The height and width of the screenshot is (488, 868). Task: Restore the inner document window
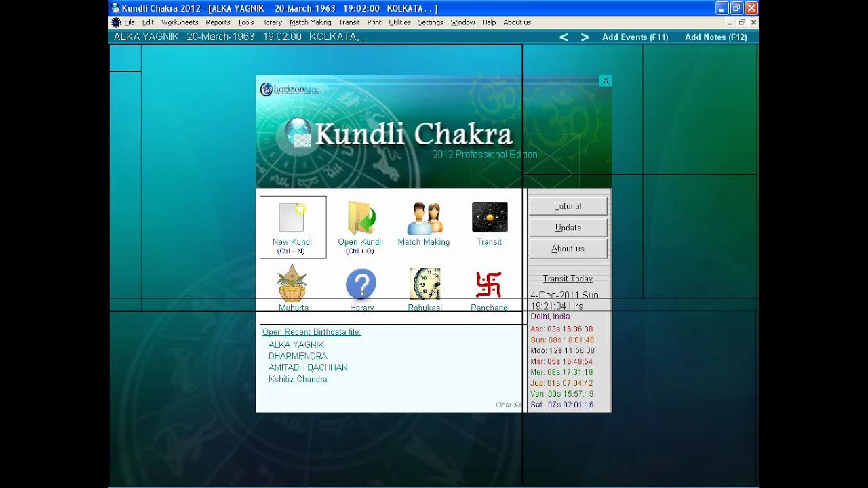click(742, 22)
